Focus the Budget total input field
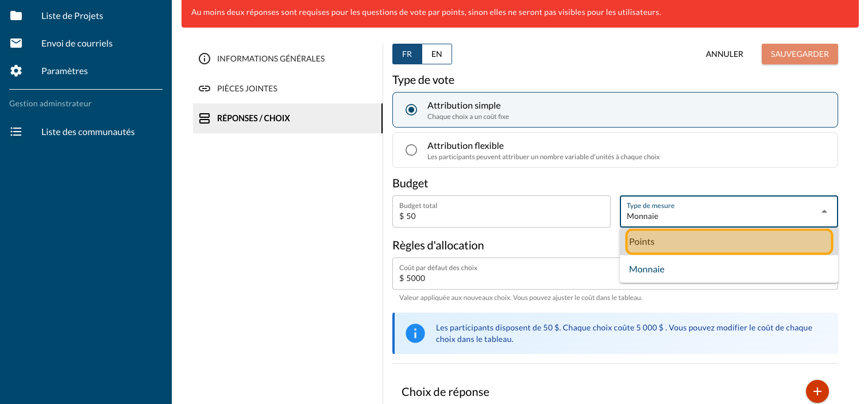This screenshot has height=404, width=868. click(501, 216)
